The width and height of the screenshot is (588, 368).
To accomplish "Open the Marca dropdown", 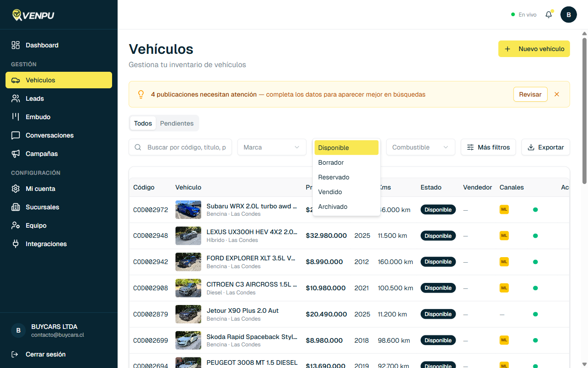I will 271,147.
